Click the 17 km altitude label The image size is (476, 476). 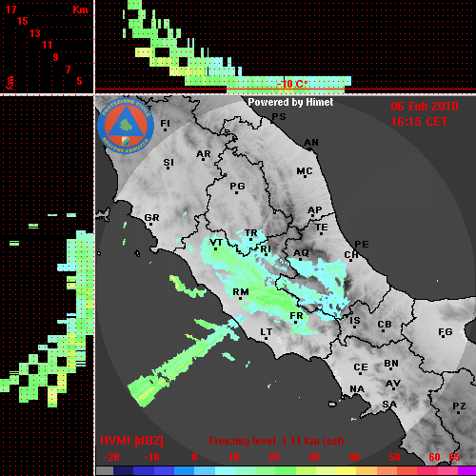click(10, 10)
